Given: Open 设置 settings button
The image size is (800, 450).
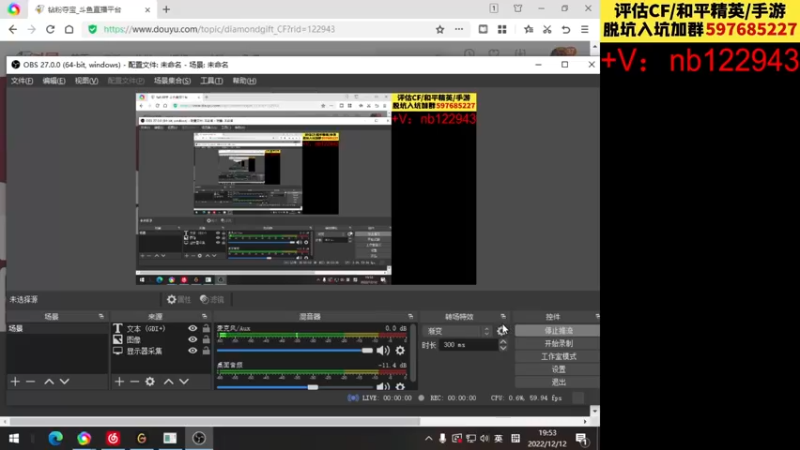Looking at the screenshot, I should pos(558,369).
